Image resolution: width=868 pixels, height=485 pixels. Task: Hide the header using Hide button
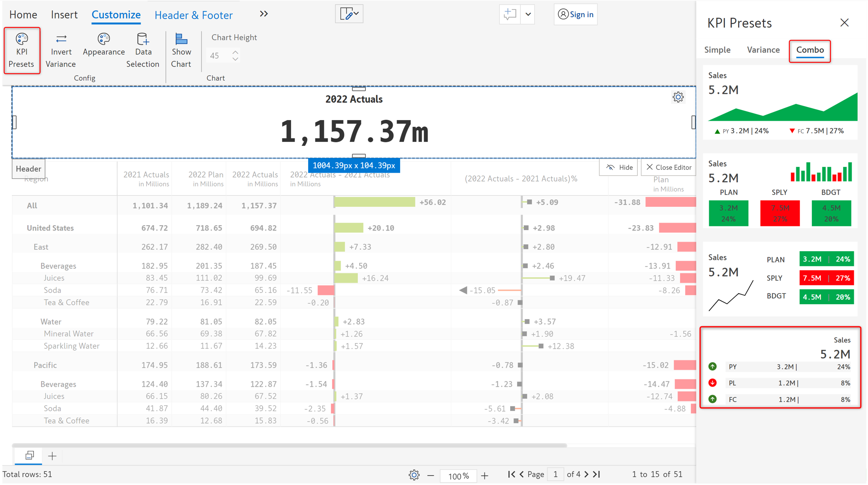[619, 167]
